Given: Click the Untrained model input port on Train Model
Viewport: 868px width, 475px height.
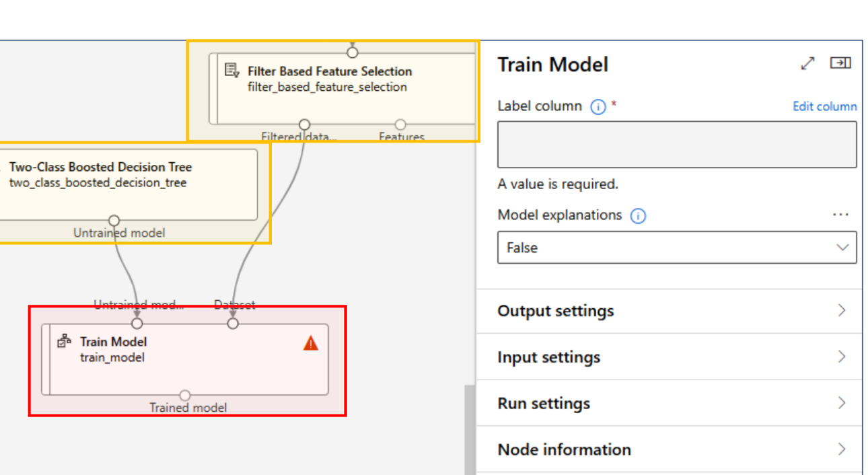Looking at the screenshot, I should click(137, 324).
